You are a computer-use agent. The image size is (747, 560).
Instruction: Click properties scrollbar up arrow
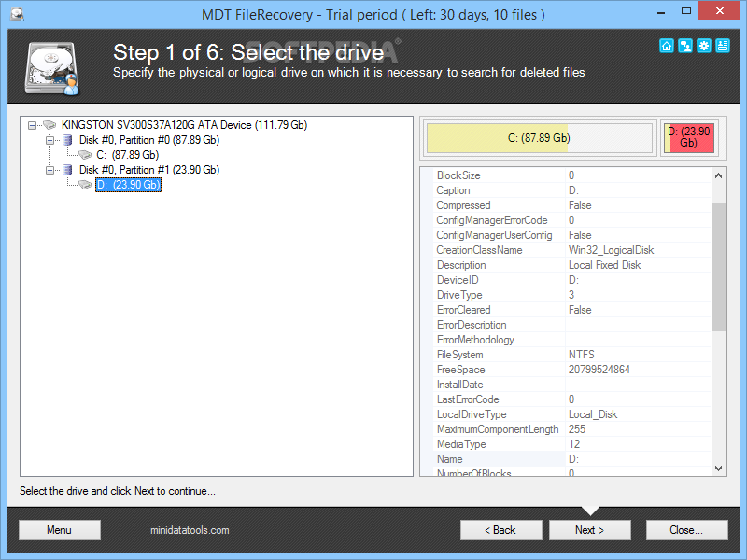tap(718, 175)
